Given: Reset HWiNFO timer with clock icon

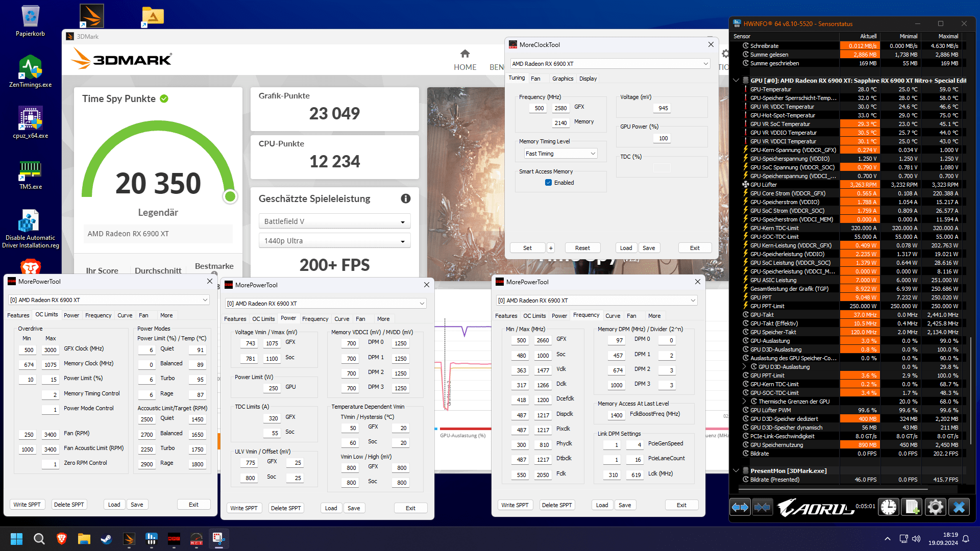Looking at the screenshot, I should point(889,507).
